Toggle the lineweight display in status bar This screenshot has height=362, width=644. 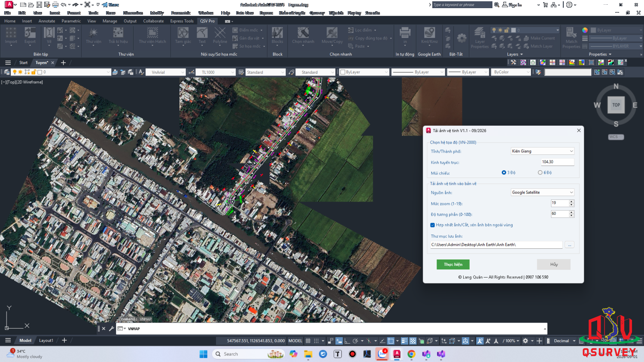coord(404,341)
